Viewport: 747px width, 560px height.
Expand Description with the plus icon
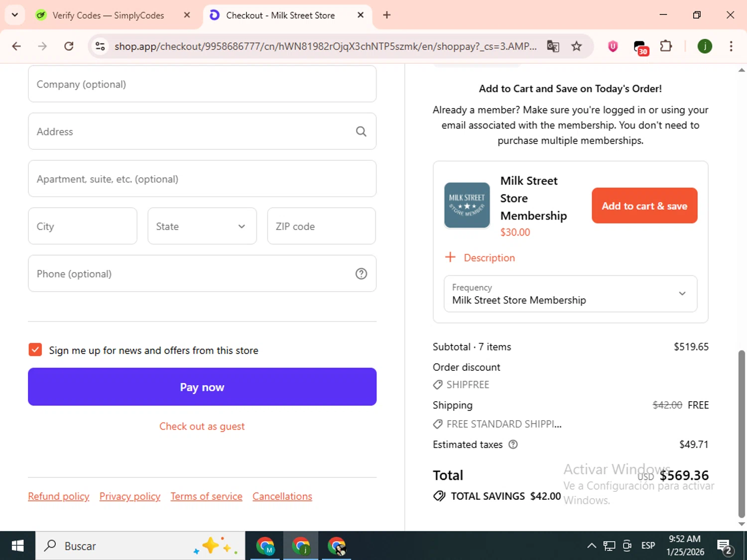450,257
